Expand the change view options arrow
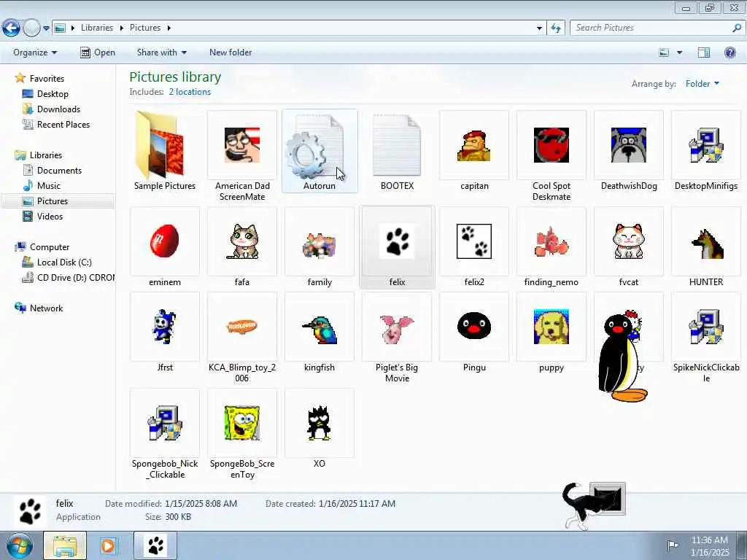The width and height of the screenshot is (747, 560). tap(680, 52)
